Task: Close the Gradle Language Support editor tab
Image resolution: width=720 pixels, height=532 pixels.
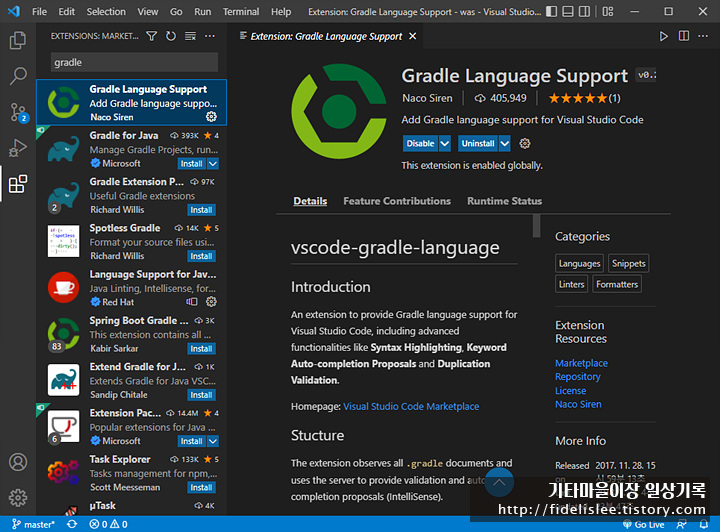Action: pyautogui.click(x=413, y=36)
